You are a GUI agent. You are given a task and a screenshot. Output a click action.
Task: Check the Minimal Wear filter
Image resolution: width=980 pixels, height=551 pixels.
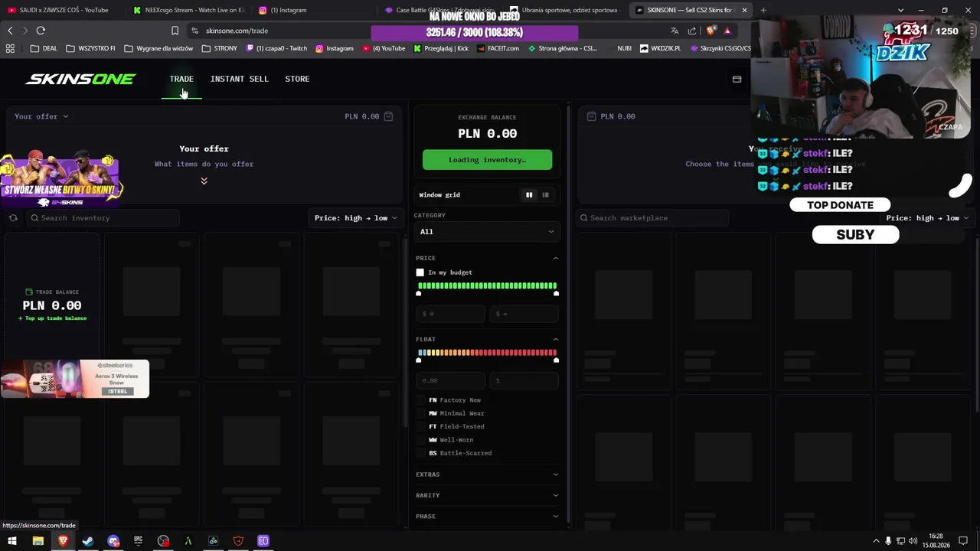tap(420, 413)
